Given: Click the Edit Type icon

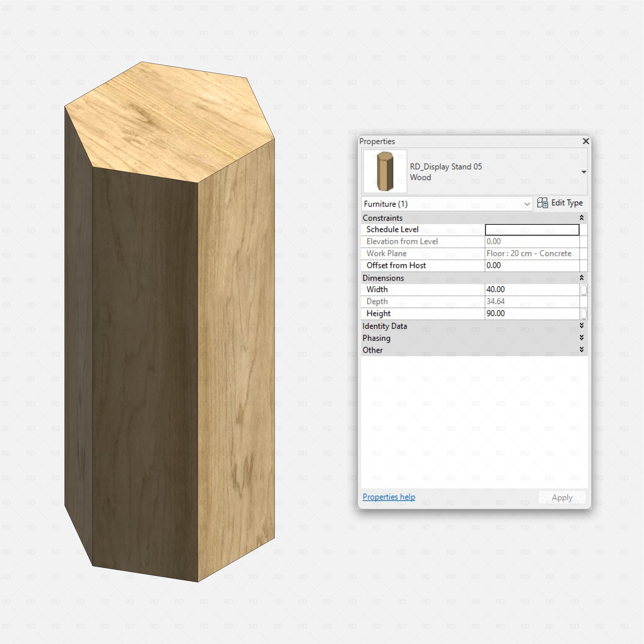Looking at the screenshot, I should (x=542, y=203).
